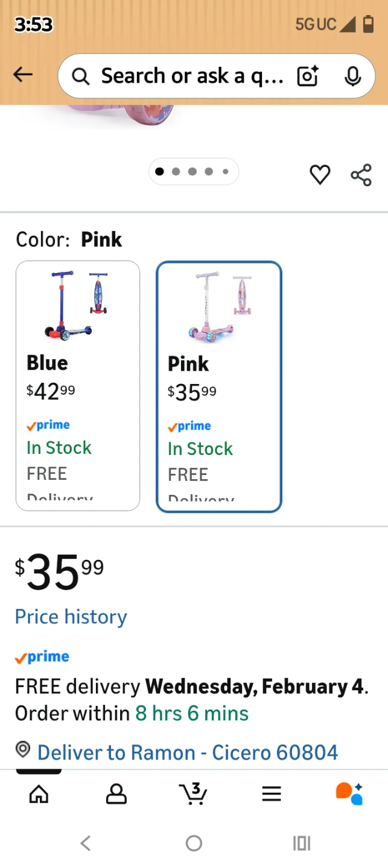The height and width of the screenshot is (868, 388).
Task: Select the Blue color option
Action: click(78, 386)
